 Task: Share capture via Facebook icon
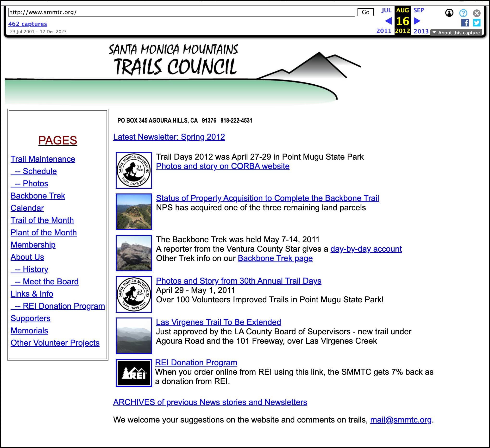(x=465, y=23)
